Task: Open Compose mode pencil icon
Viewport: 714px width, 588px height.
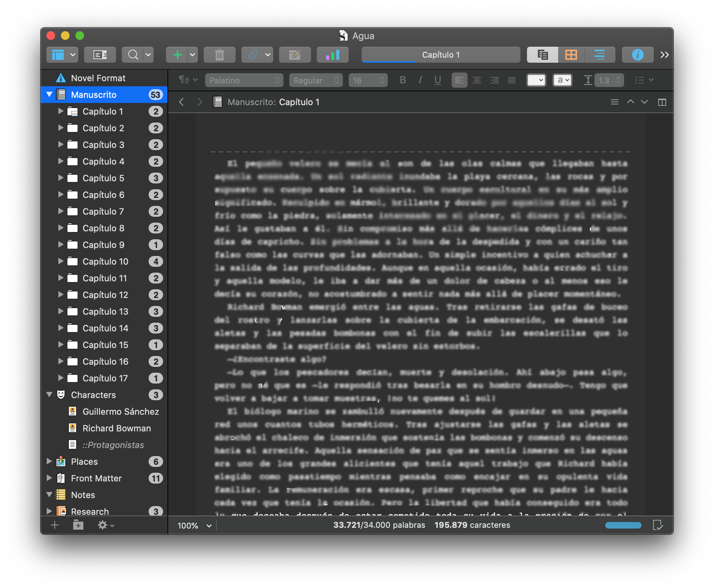Action: coord(295,55)
